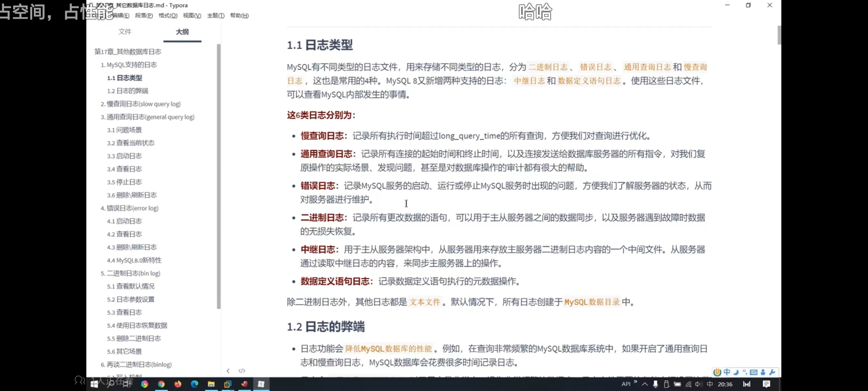Open the taskbar search icon
The width and height of the screenshot is (868, 391).
[110, 384]
